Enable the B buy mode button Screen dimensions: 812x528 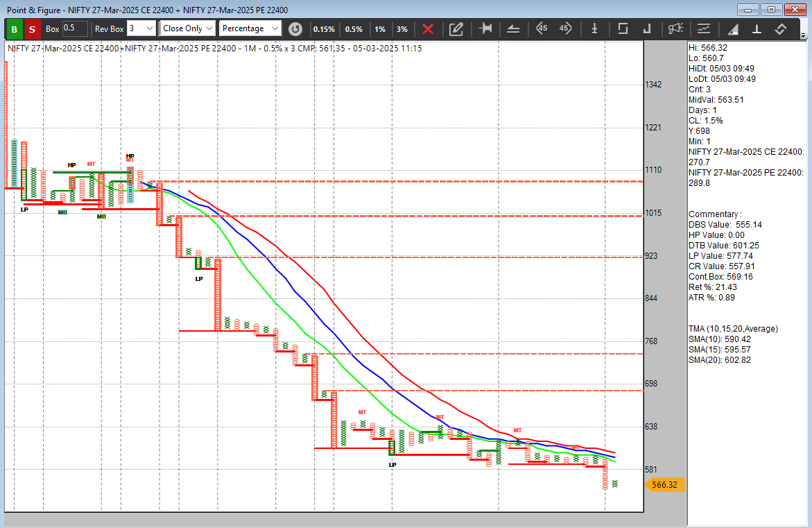13,30
